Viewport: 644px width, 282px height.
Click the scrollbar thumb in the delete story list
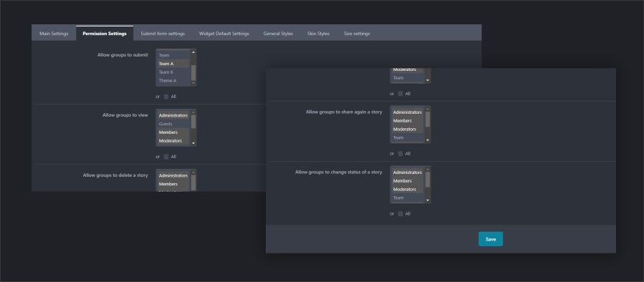click(193, 183)
